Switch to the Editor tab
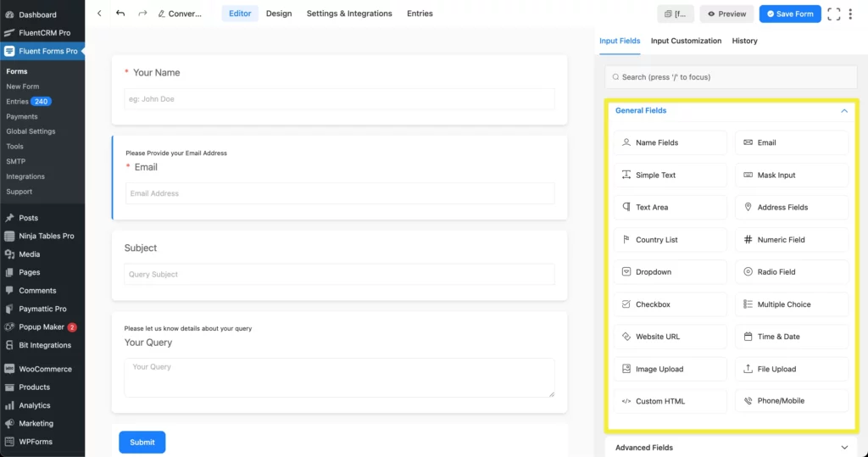Image resolution: width=868 pixels, height=457 pixels. (x=240, y=14)
